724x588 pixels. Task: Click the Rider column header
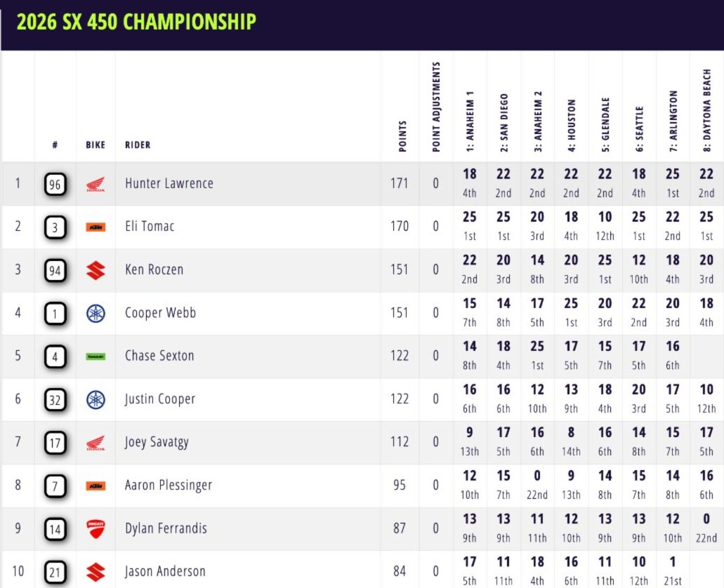(138, 145)
